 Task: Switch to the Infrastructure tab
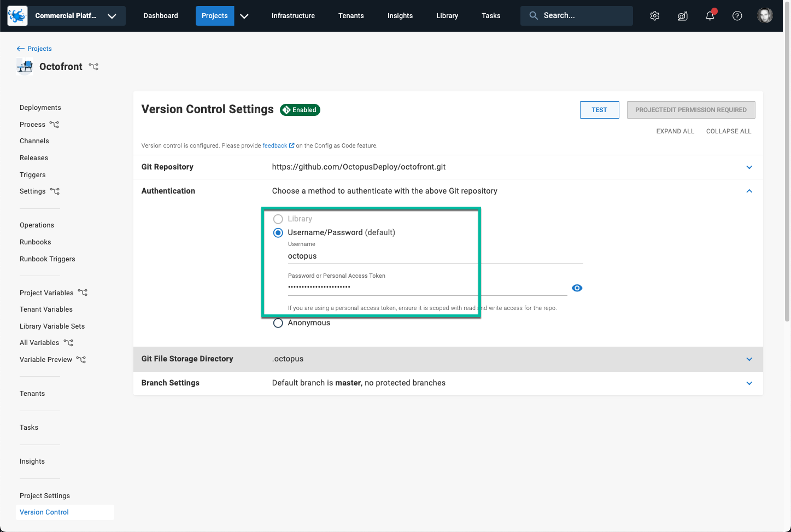pyautogui.click(x=293, y=15)
